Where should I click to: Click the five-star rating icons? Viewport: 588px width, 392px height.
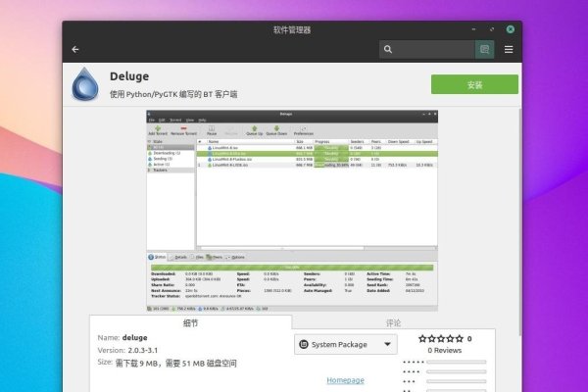tap(441, 339)
